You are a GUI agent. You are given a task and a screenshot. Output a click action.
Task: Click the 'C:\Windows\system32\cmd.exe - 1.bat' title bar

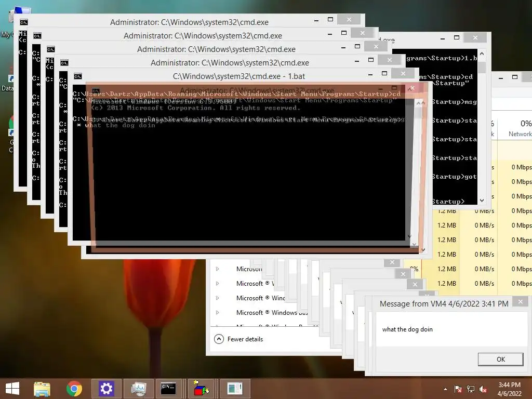239,76
